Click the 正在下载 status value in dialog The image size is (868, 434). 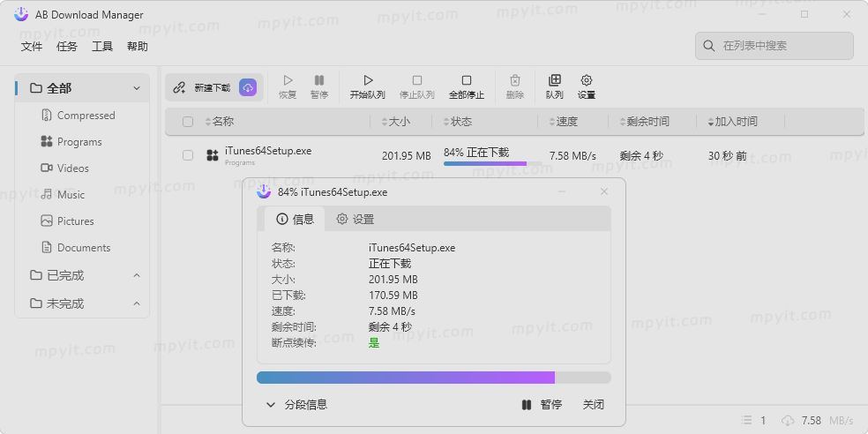[x=390, y=264]
